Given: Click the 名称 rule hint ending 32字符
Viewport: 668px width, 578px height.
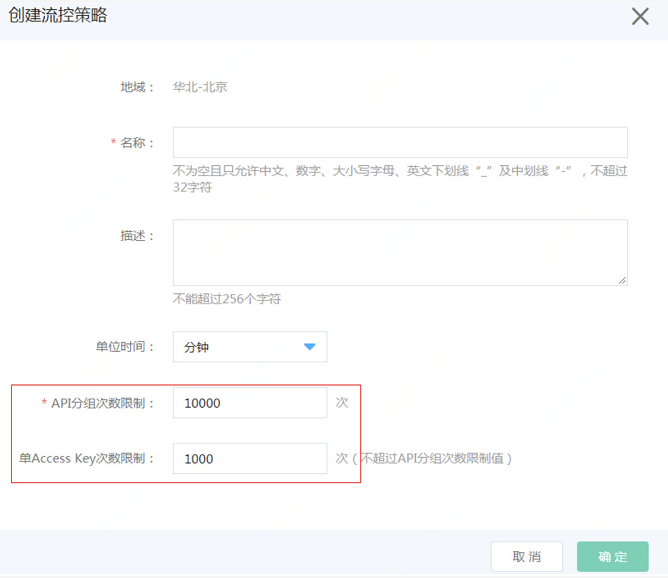Looking at the screenshot, I should [400, 179].
